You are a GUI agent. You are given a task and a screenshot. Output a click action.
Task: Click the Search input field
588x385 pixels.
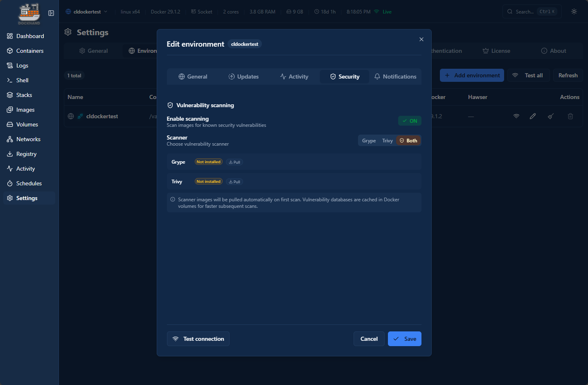point(528,11)
